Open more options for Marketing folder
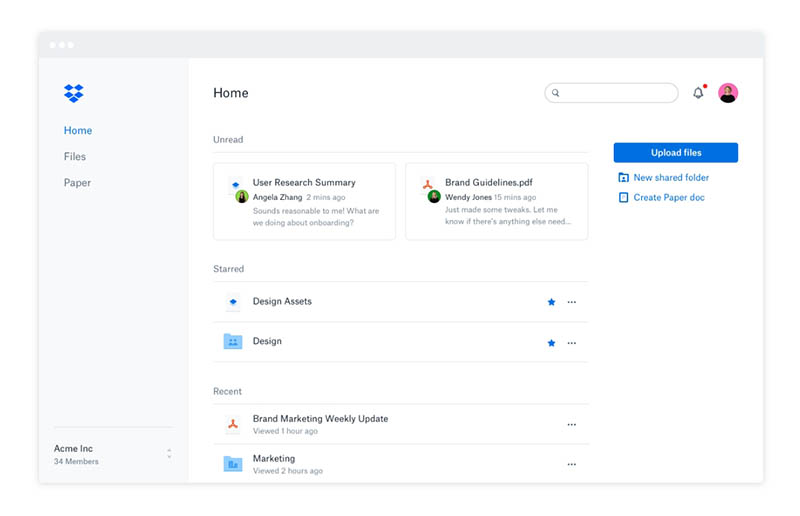Viewport: 800px width, 516px height. 572,465
